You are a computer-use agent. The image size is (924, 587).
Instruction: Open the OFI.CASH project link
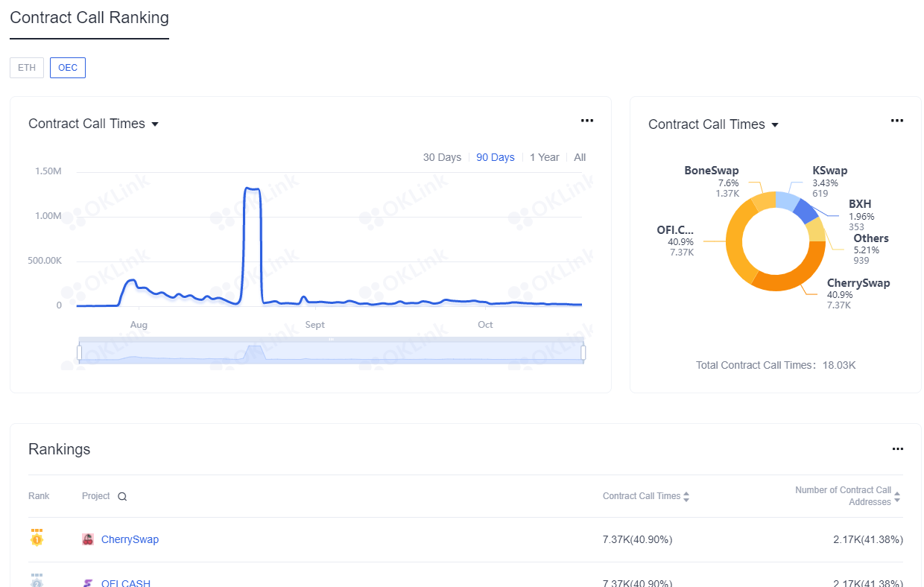click(x=126, y=583)
